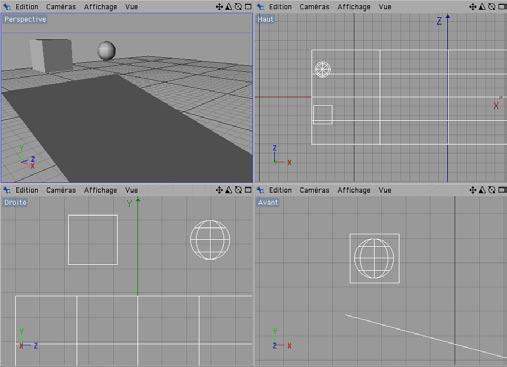Select the sphere in the Perspective view
Screen dimensions: 507x367
(106, 51)
